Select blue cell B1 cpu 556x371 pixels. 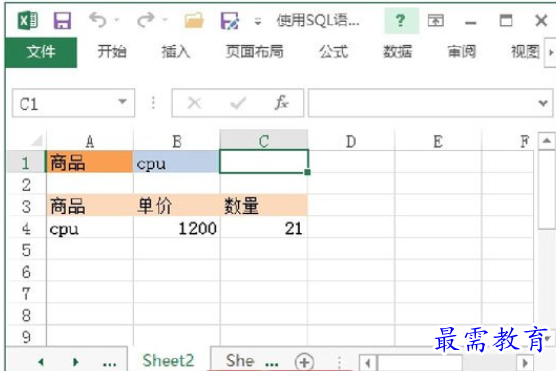(x=177, y=162)
